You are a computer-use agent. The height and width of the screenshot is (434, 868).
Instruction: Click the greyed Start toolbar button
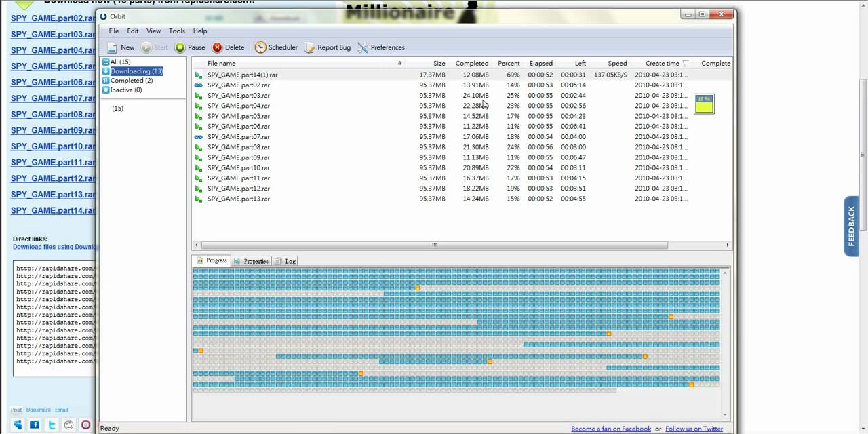click(x=155, y=47)
